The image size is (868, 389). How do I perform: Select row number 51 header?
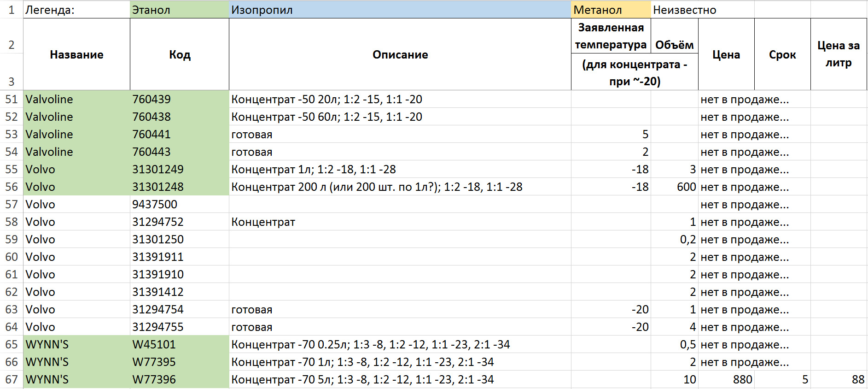[x=11, y=99]
